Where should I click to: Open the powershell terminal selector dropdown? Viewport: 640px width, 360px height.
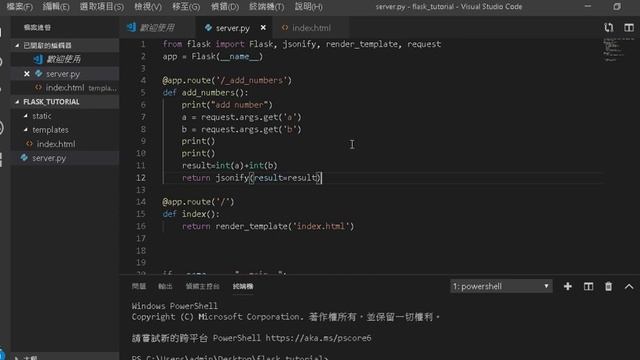(x=501, y=286)
